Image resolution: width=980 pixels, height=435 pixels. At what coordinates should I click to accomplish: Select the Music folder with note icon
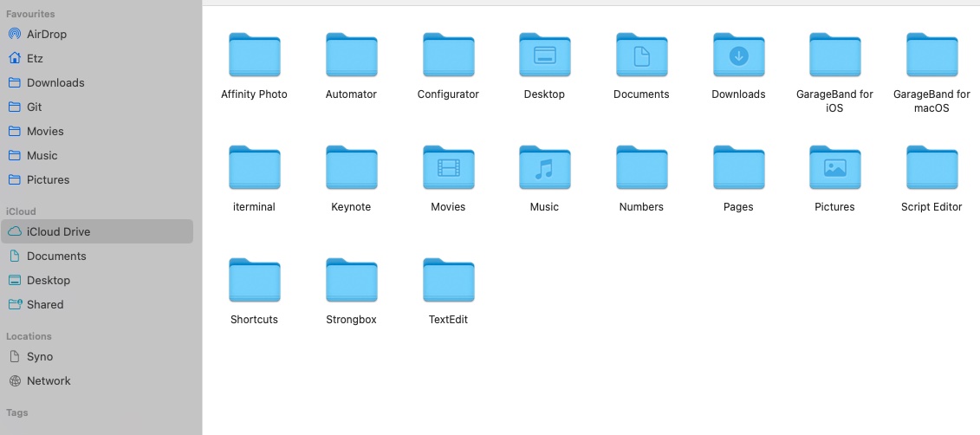point(544,167)
